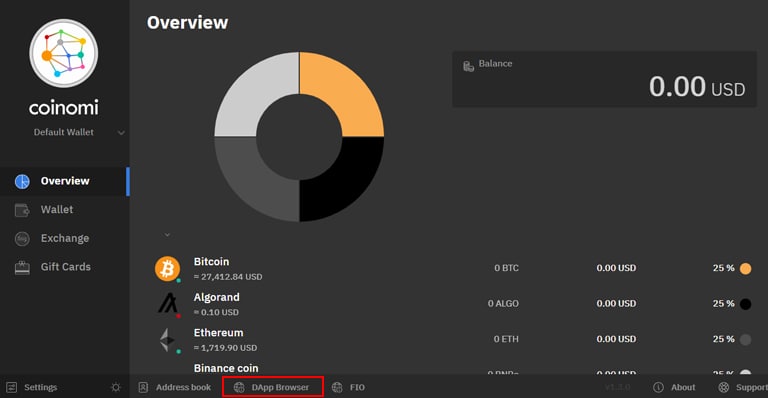Viewport: 768px width, 398px height.
Task: Click the Ethereum coin logo
Action: (168, 339)
